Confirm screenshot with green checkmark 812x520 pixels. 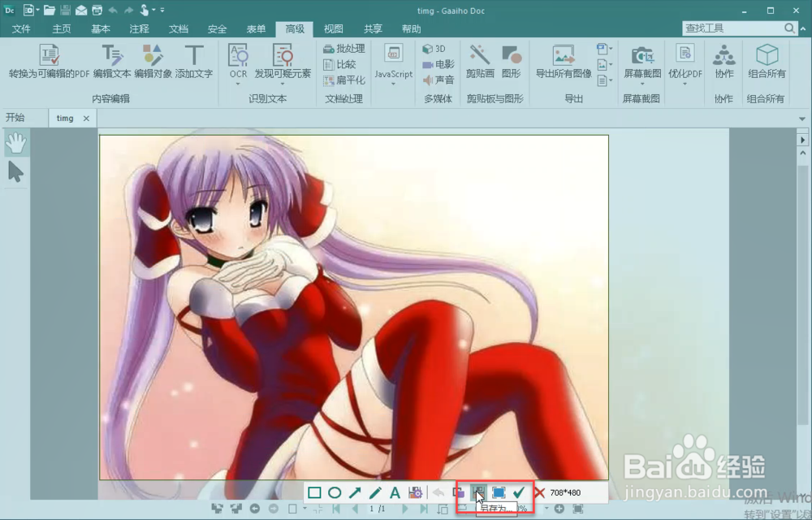pos(519,492)
